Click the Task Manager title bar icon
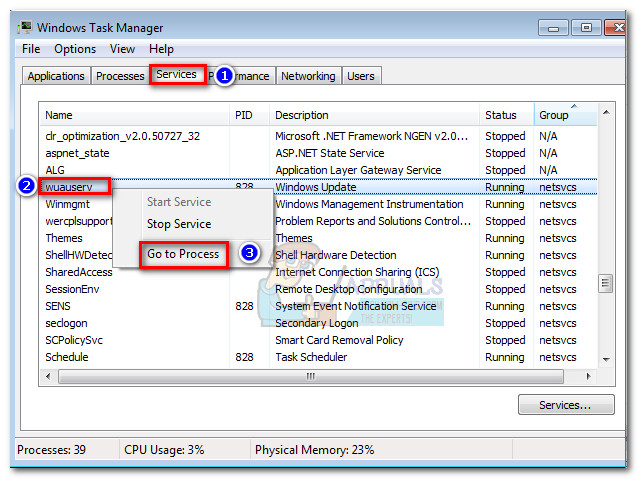The width and height of the screenshot is (638, 479). coord(24,27)
